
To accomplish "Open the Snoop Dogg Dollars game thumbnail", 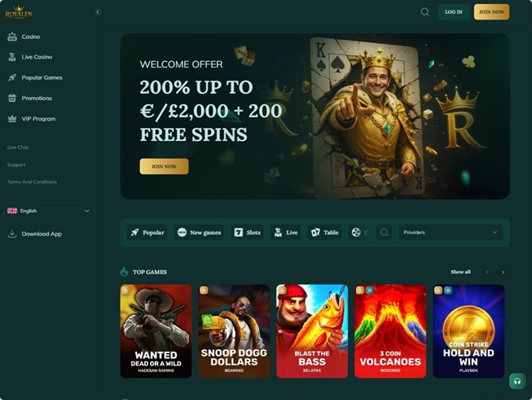I will pos(234,331).
